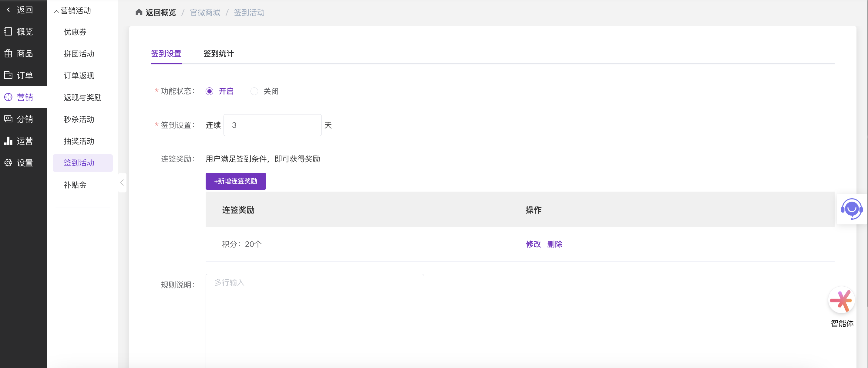Focus the 连续 days input field
The height and width of the screenshot is (368, 868).
pos(272,125)
